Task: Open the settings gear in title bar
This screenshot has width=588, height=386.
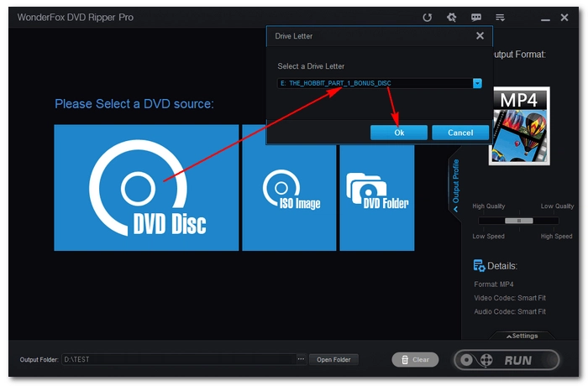Action: point(452,18)
